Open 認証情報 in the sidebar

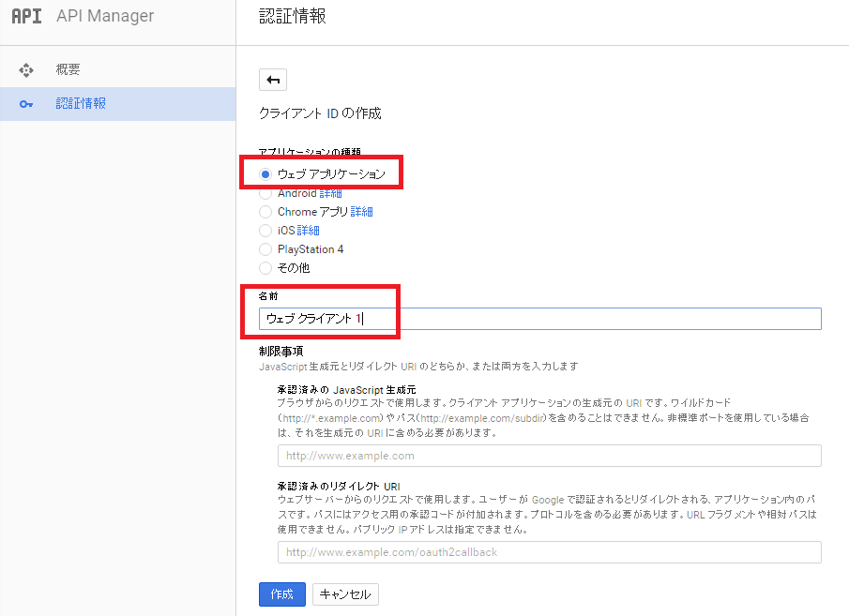(118, 104)
